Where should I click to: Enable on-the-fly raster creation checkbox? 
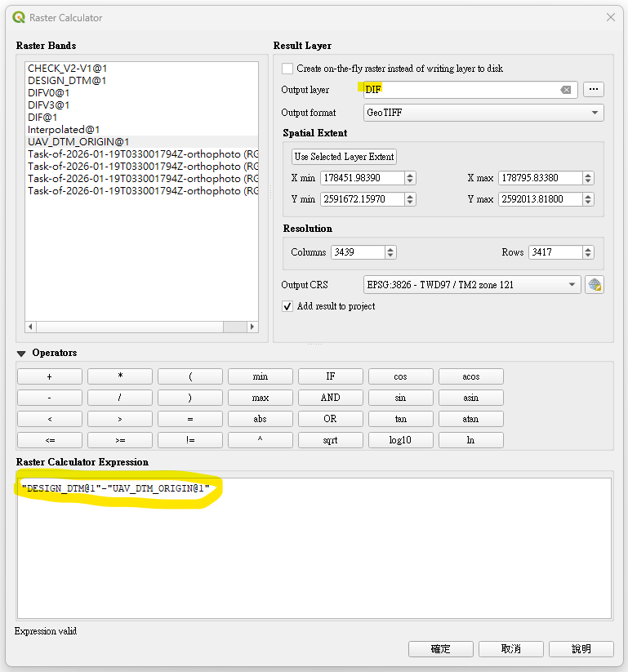(x=287, y=69)
